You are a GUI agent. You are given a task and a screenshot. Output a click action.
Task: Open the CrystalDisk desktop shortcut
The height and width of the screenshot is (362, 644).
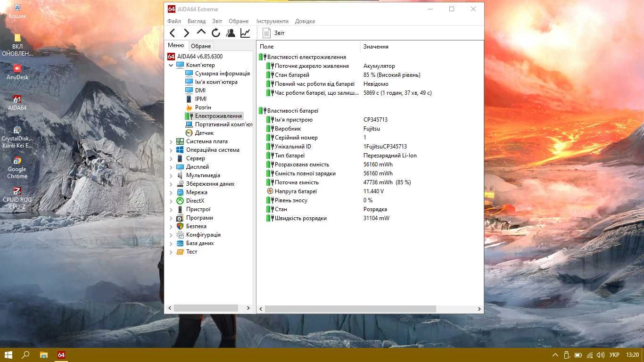pyautogui.click(x=17, y=137)
